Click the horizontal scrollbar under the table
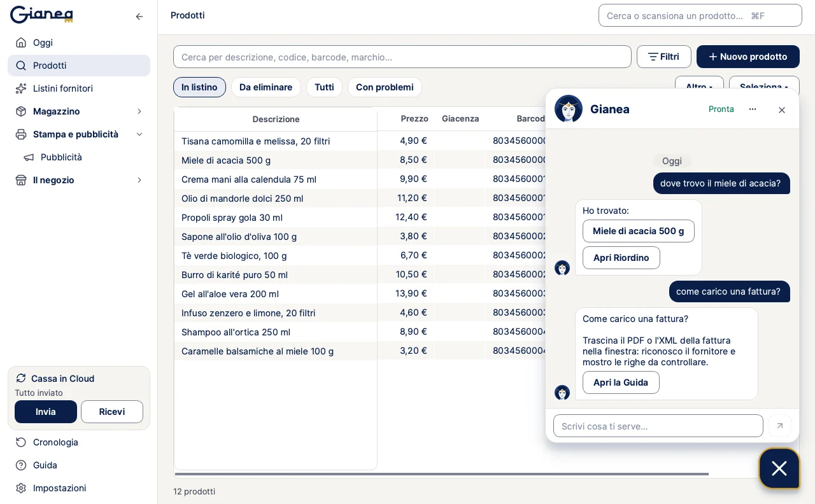 point(442,474)
